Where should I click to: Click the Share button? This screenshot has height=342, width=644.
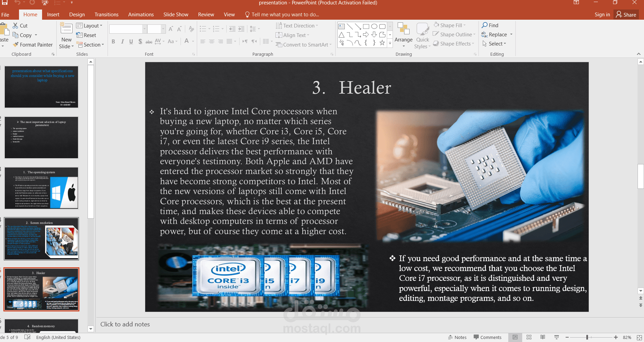(x=626, y=15)
